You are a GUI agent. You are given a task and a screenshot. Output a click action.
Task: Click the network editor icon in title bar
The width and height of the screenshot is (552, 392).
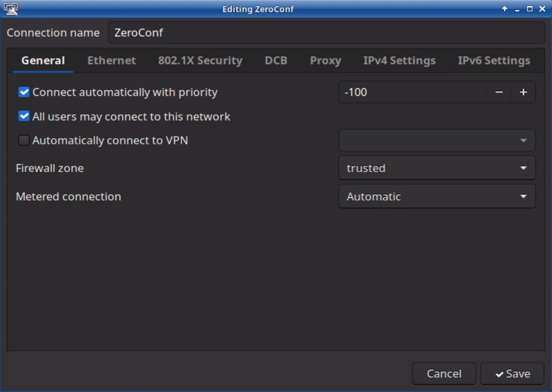[x=10, y=8]
